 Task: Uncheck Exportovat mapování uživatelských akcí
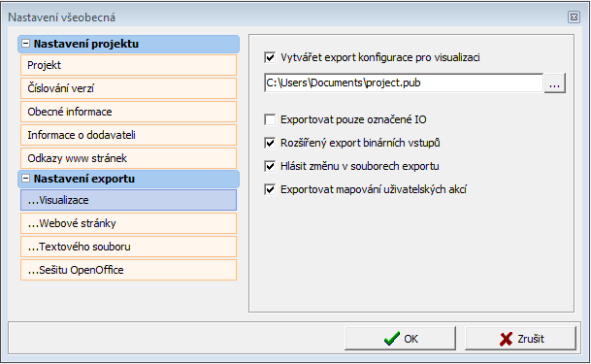pyautogui.click(x=270, y=189)
